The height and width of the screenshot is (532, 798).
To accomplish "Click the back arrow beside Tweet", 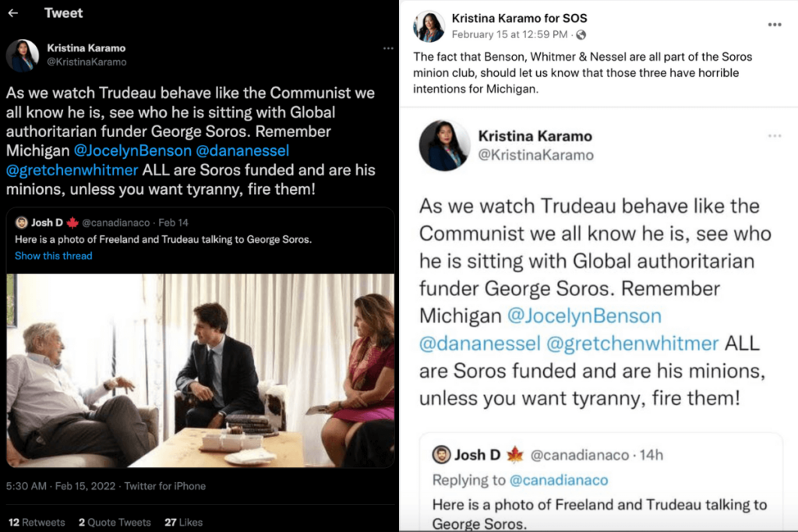I will pyautogui.click(x=13, y=13).
